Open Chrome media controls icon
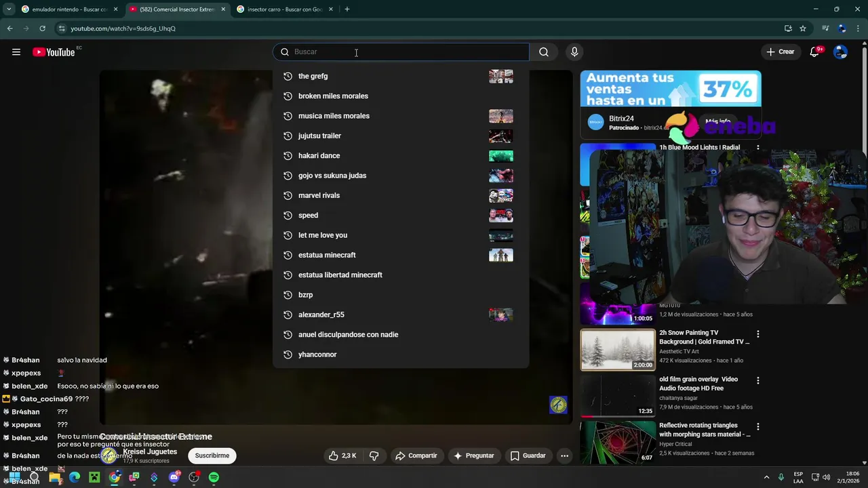868x488 pixels. pos(825,28)
